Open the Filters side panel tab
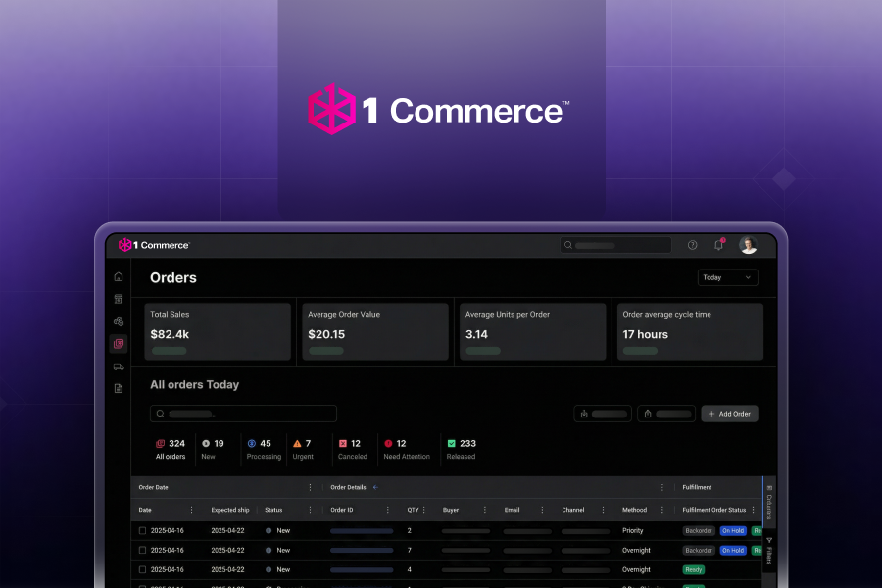The image size is (882, 588). click(769, 552)
